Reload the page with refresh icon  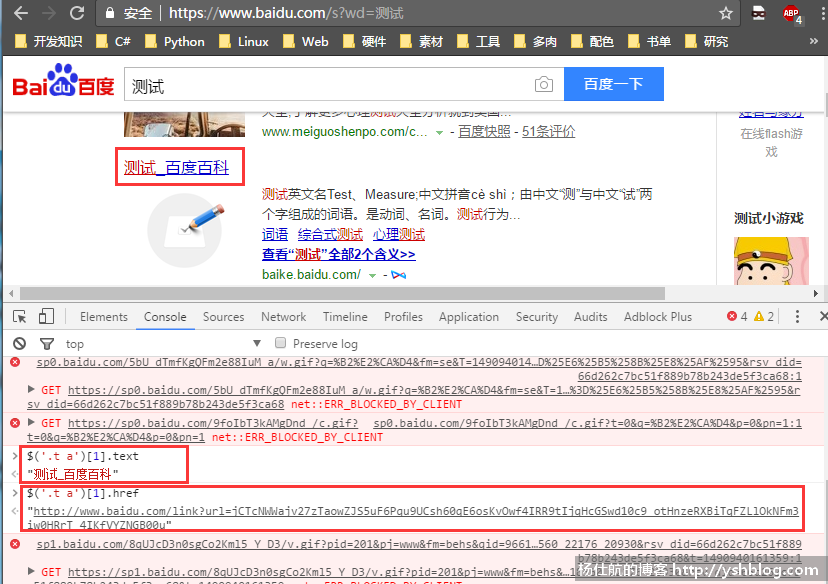77,13
